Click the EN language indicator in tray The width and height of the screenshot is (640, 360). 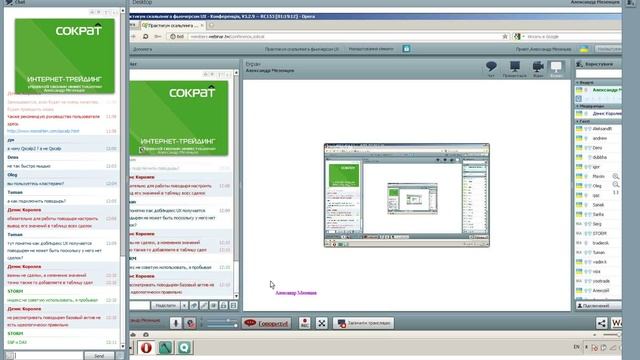tap(576, 347)
